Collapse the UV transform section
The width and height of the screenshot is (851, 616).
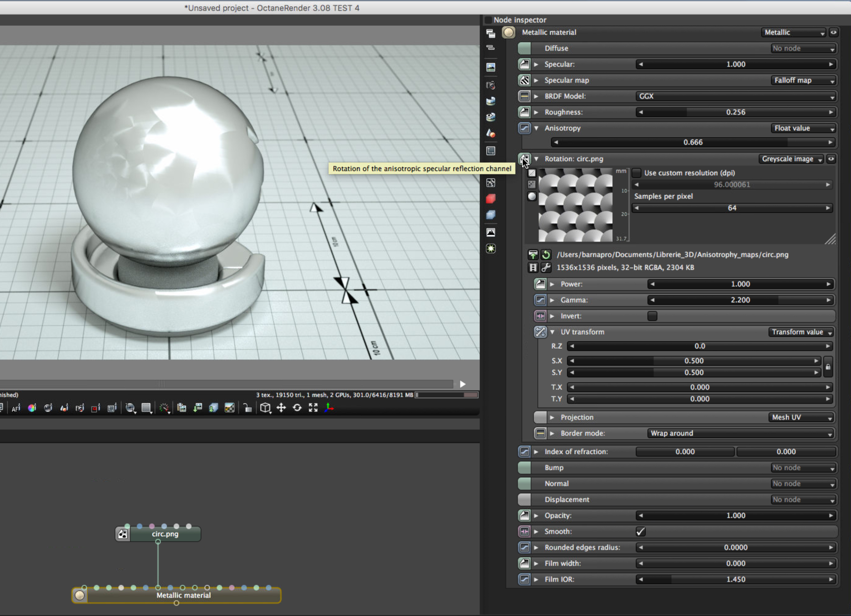point(552,332)
